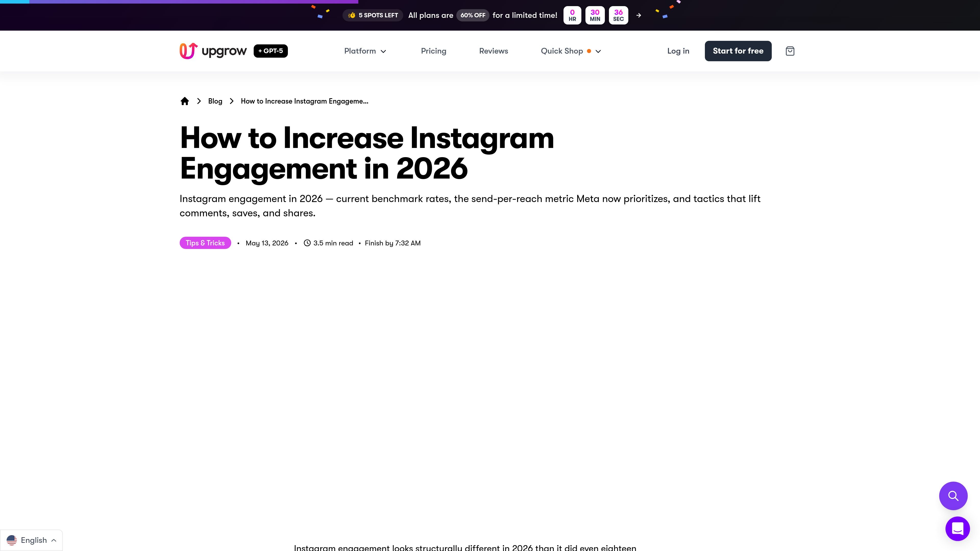This screenshot has height=551, width=980.
Task: Open the chat widget button
Action: [957, 529]
